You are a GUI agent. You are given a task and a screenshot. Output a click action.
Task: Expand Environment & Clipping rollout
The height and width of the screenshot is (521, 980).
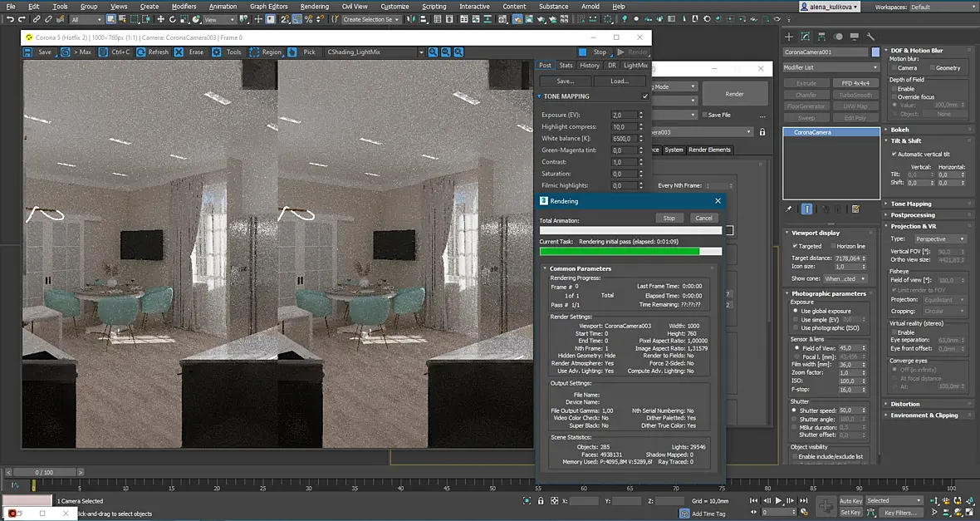924,415
